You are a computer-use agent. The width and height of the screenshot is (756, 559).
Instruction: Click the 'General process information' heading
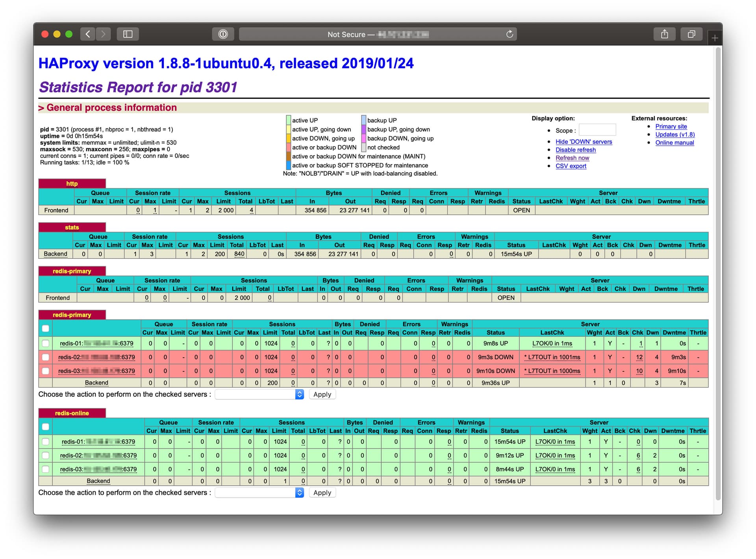coord(111,108)
